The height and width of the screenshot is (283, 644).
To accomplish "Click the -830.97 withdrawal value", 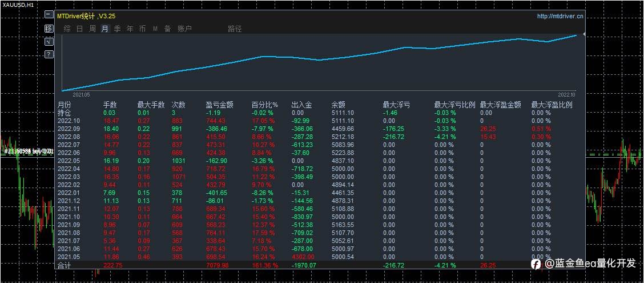I will [x=302, y=216].
